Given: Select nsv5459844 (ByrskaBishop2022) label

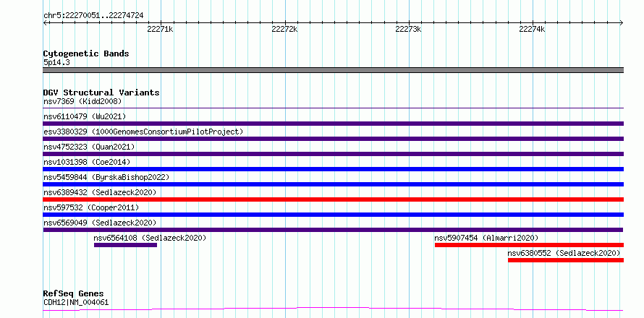Looking at the screenshot, I should point(106,177).
